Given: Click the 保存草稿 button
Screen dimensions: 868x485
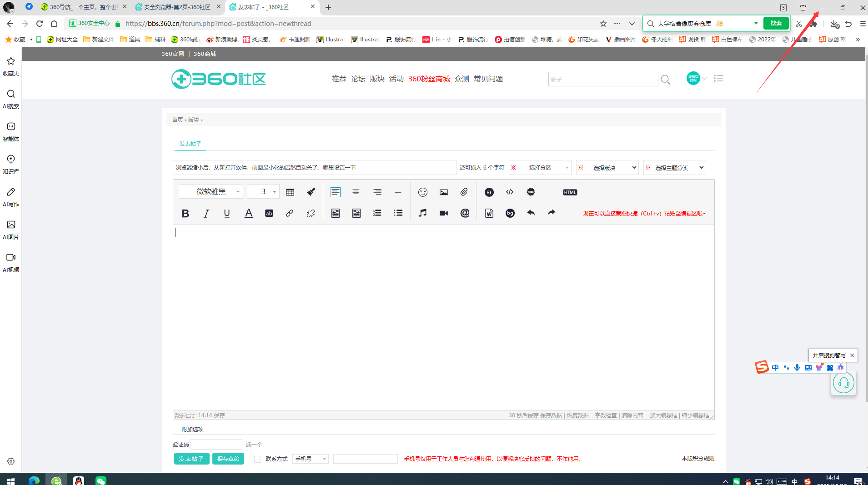Looking at the screenshot, I should coord(228,459).
